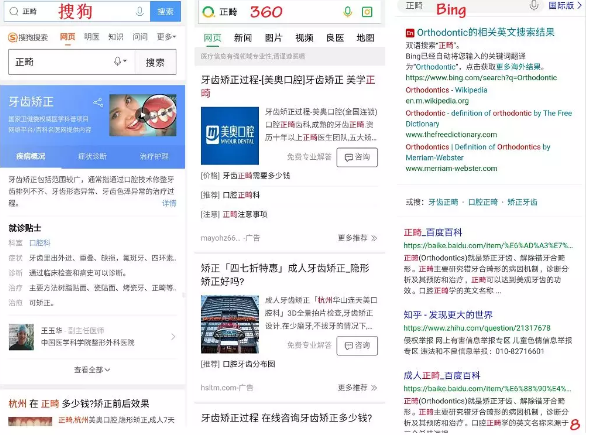Open Orthodontics - Wikipedia result
The height and width of the screenshot is (435, 589).
tap(446, 90)
